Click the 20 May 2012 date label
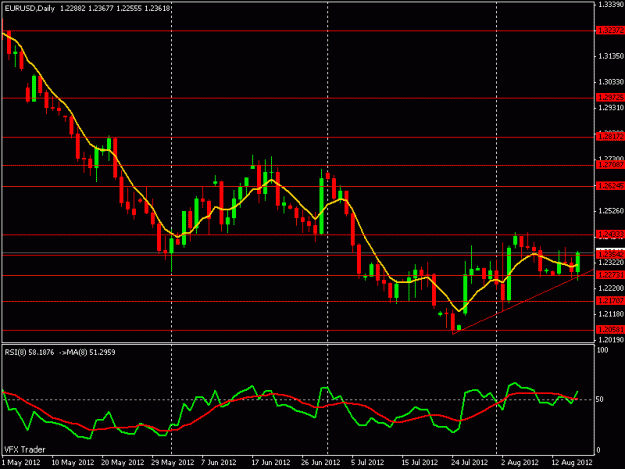The width and height of the screenshot is (625, 469). pyautogui.click(x=122, y=463)
